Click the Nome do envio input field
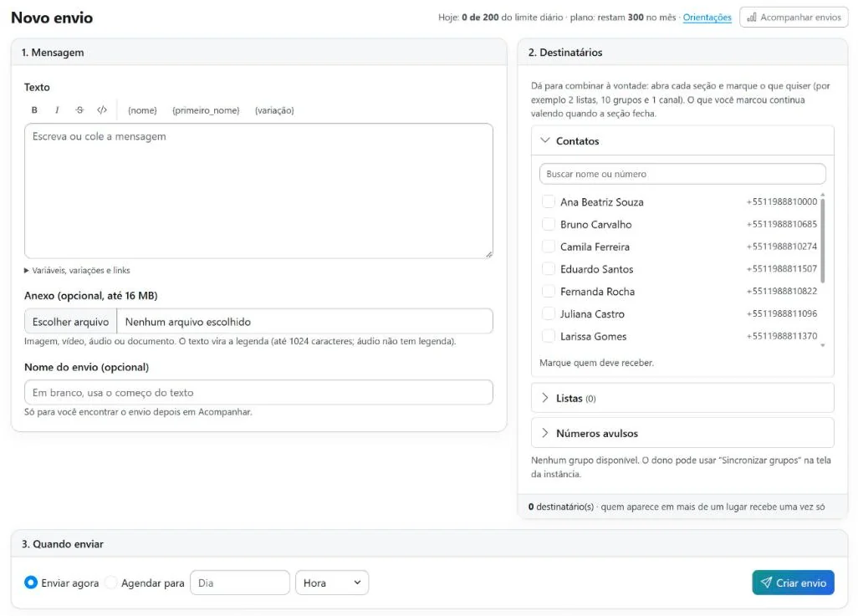Viewport: 858px width, 616px height. 258,392
